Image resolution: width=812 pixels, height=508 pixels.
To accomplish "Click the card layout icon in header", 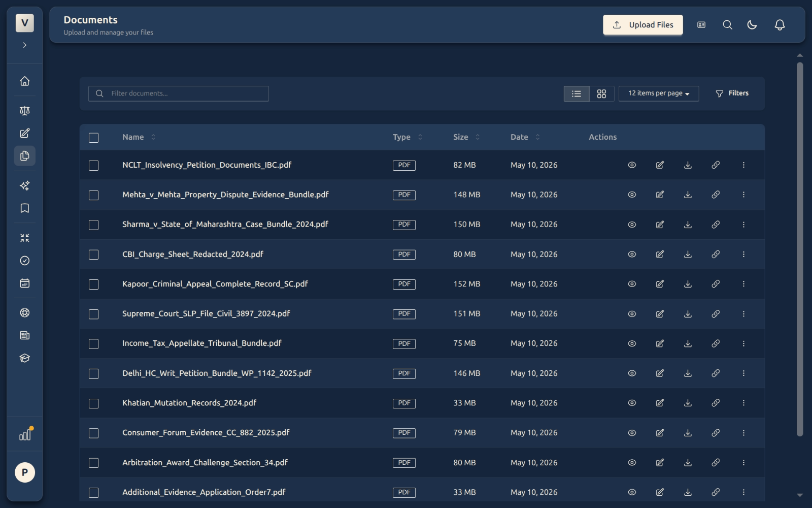I will (701, 25).
